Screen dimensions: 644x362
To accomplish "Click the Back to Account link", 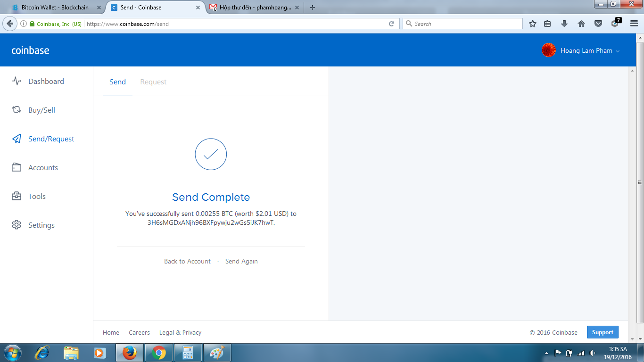I will coord(187,261).
